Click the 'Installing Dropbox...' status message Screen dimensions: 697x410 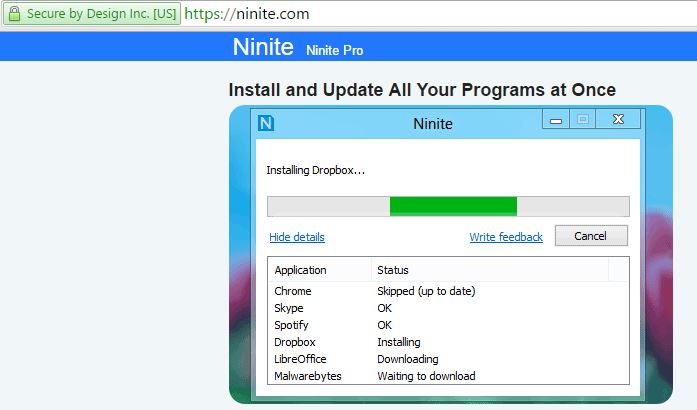(316, 170)
